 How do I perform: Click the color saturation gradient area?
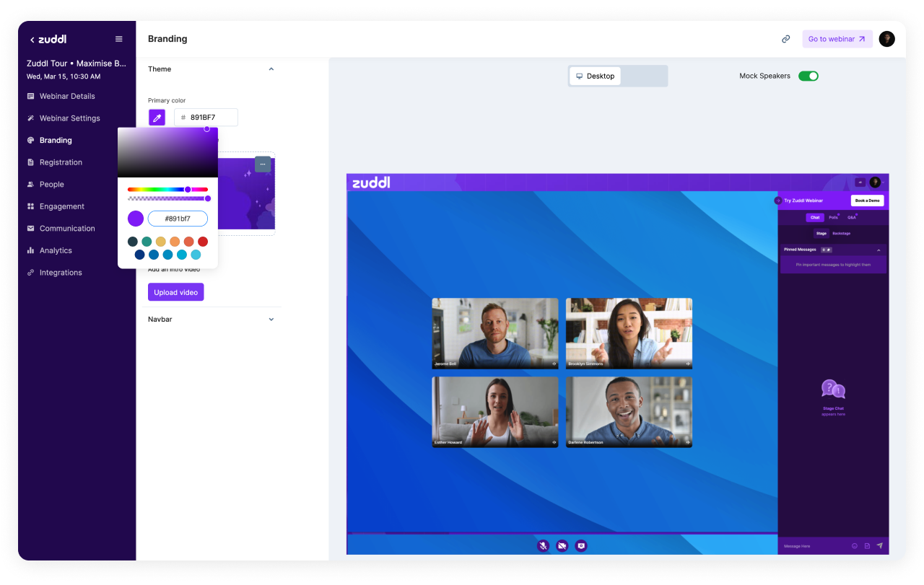(x=167, y=152)
